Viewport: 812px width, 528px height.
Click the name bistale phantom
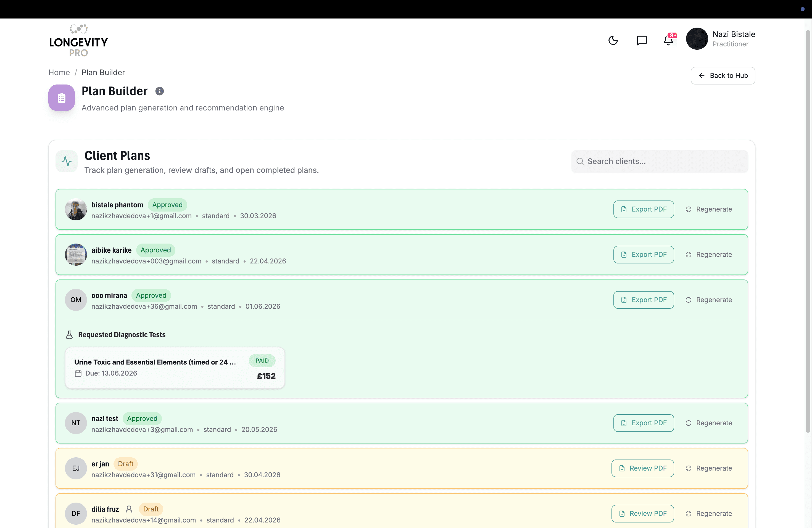click(x=117, y=205)
